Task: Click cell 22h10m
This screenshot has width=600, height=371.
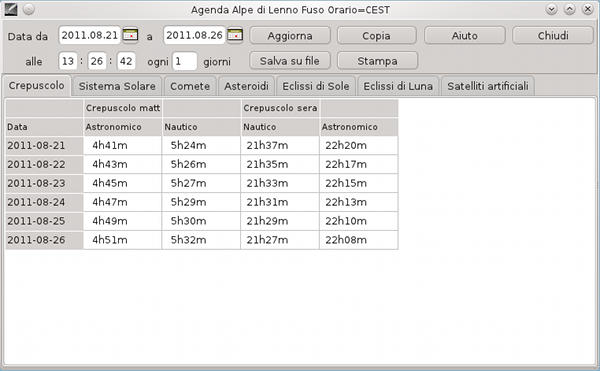Action: (359, 221)
